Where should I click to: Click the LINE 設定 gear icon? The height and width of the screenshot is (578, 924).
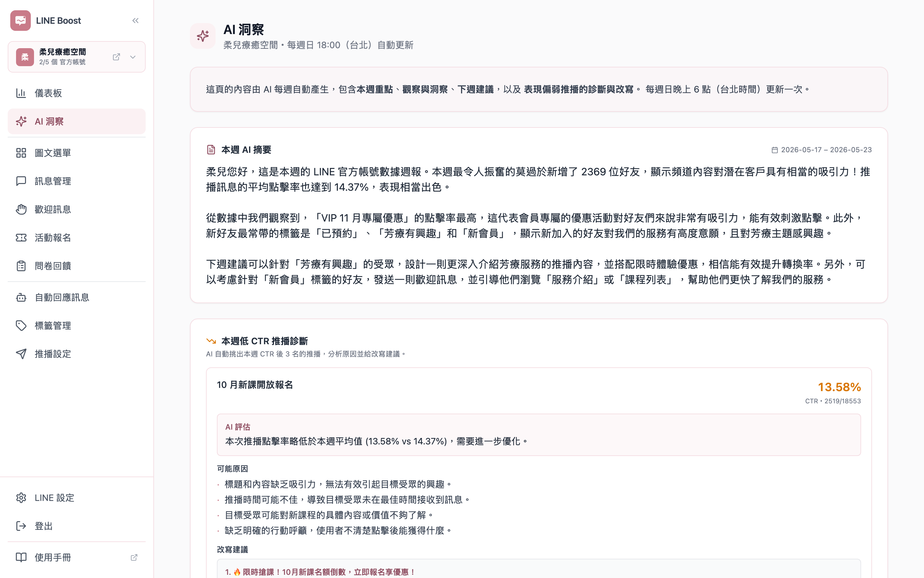(x=21, y=498)
